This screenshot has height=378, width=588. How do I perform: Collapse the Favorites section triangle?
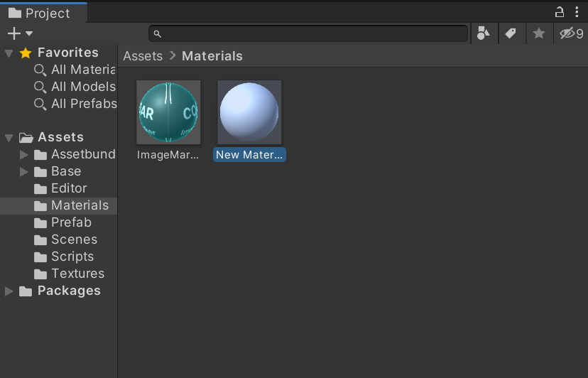pos(9,53)
